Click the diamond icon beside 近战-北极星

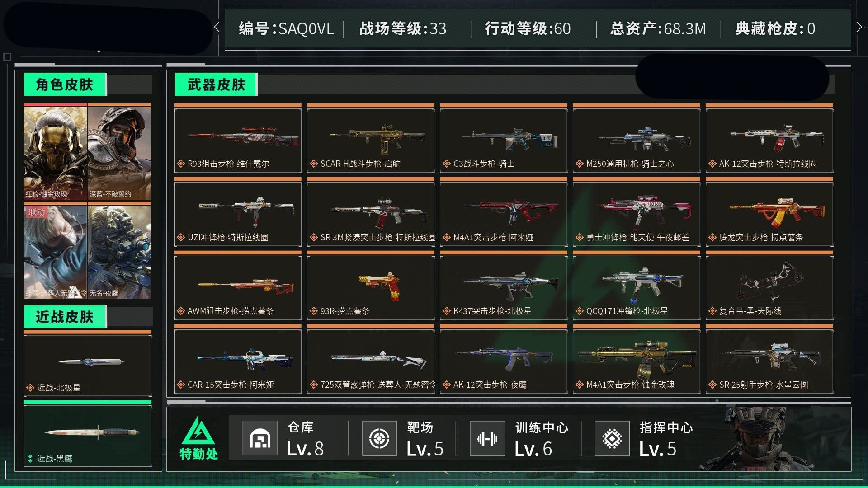point(30,388)
